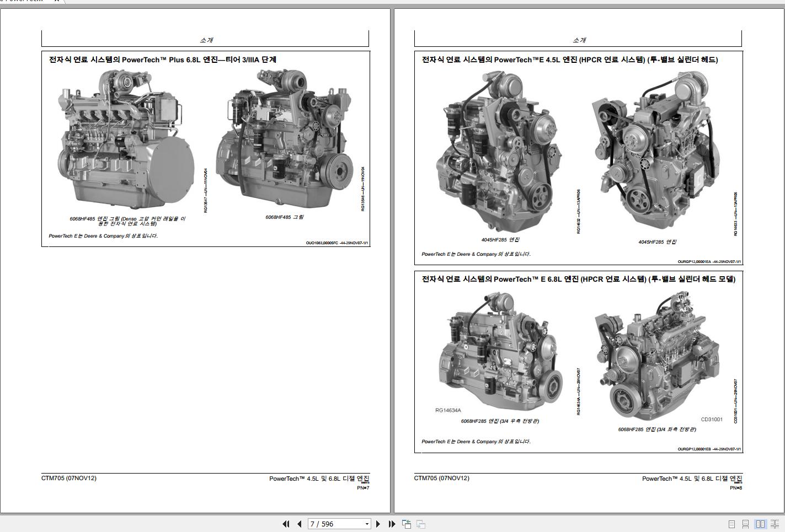Jump to the last page
785x532 pixels.
tap(392, 524)
